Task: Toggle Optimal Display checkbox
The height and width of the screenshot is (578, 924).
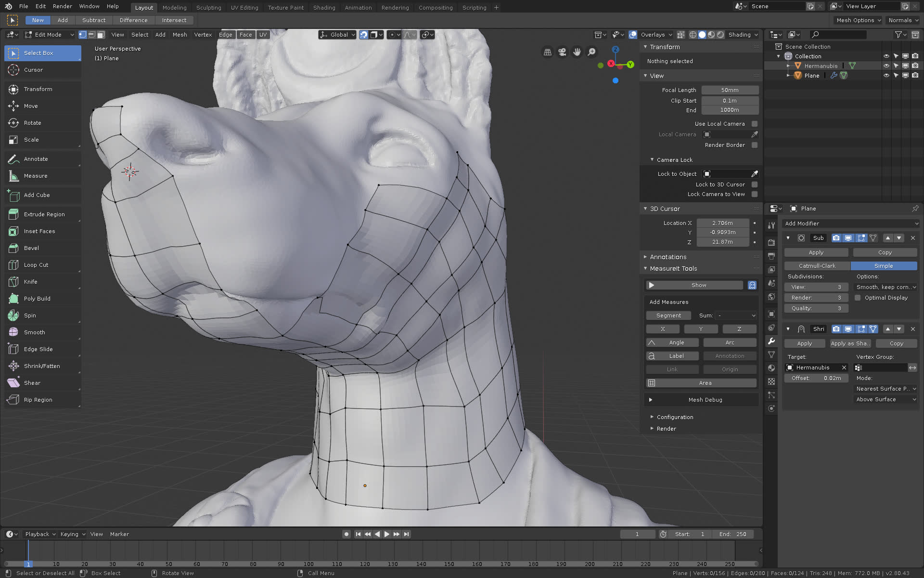Action: (x=858, y=298)
